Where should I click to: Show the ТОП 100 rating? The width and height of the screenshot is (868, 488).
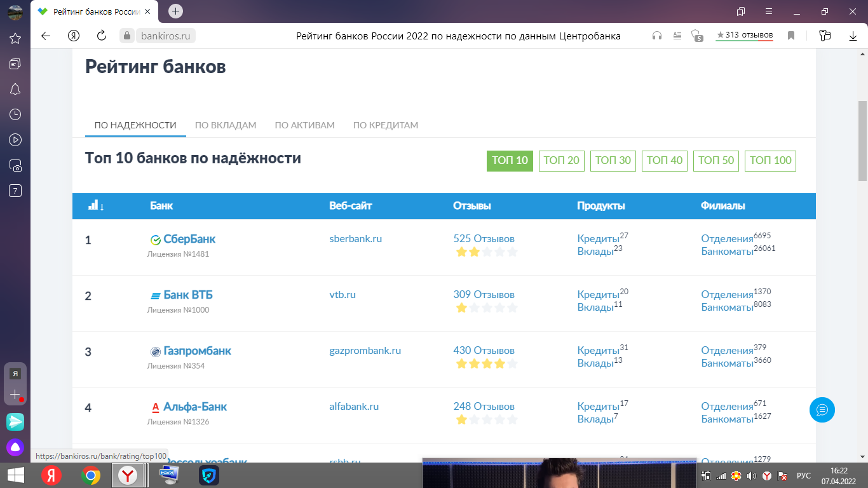point(770,161)
